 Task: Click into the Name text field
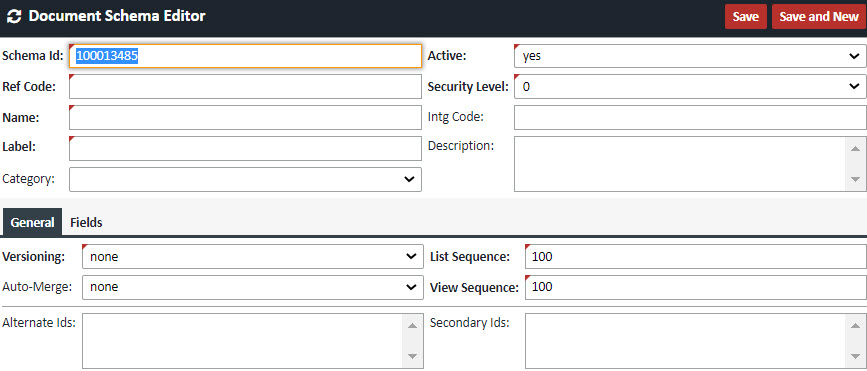pos(246,117)
